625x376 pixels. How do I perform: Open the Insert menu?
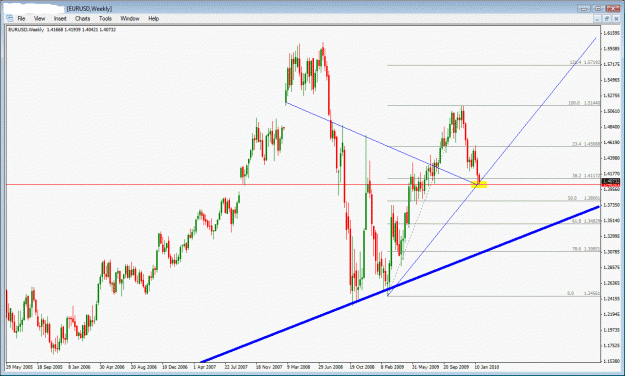60,18
